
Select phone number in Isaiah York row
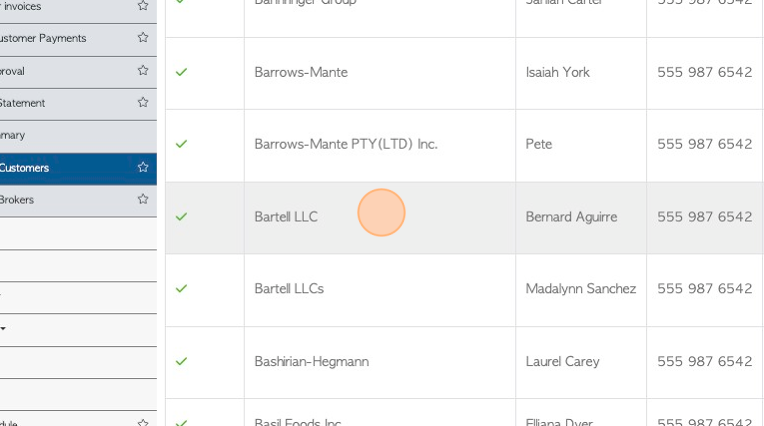tap(705, 72)
